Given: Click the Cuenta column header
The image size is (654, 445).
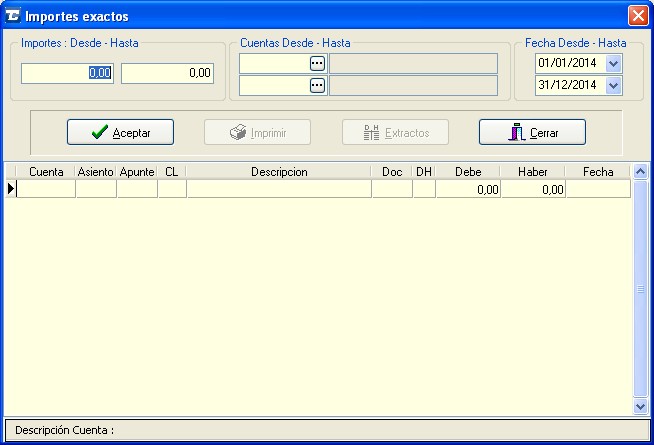Looking at the screenshot, I should pyautogui.click(x=46, y=172).
